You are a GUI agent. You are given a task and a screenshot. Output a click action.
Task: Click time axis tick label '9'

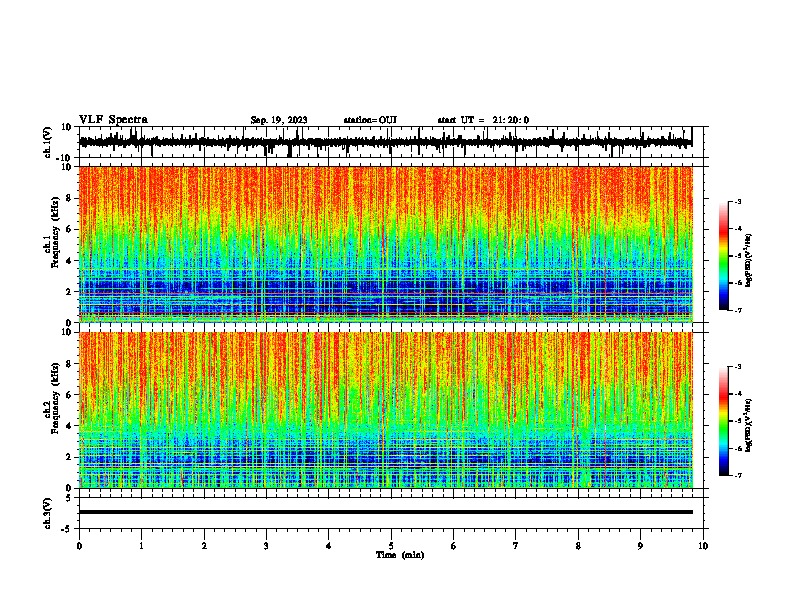[x=640, y=546]
